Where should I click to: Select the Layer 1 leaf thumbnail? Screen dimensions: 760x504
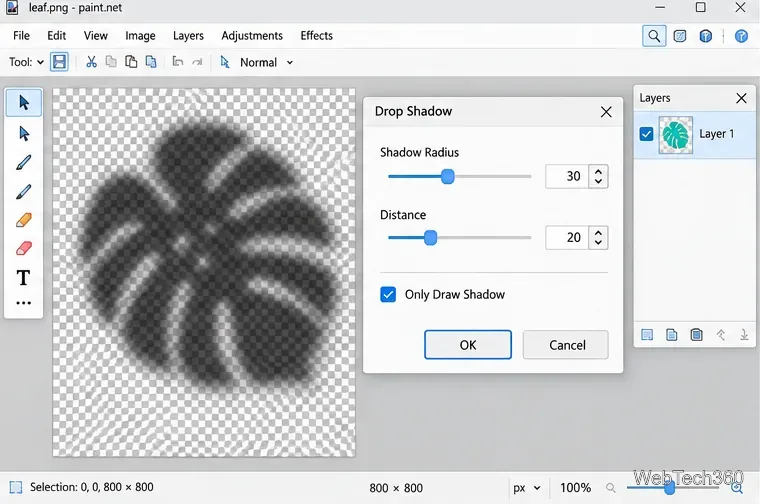(x=675, y=135)
